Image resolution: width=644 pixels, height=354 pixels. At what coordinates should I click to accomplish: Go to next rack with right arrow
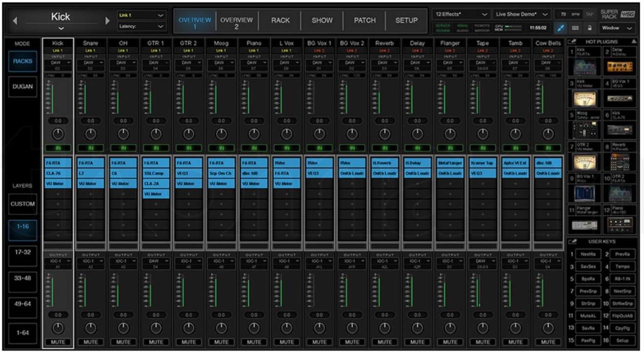pyautogui.click(x=107, y=21)
